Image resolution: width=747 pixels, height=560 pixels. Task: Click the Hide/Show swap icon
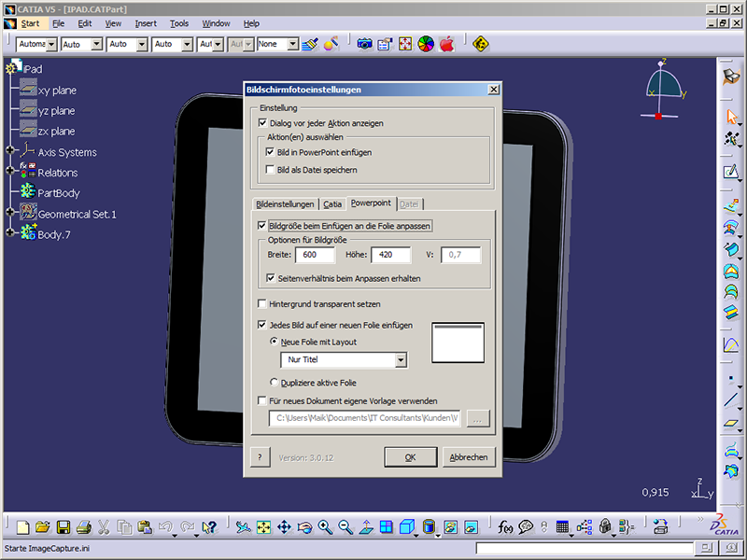click(451, 527)
